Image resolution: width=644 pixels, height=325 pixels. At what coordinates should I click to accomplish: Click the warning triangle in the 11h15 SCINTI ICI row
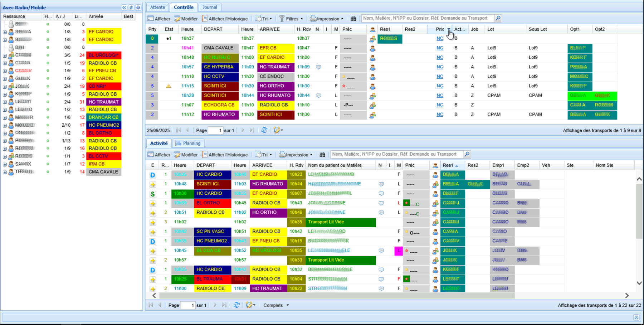(169, 86)
